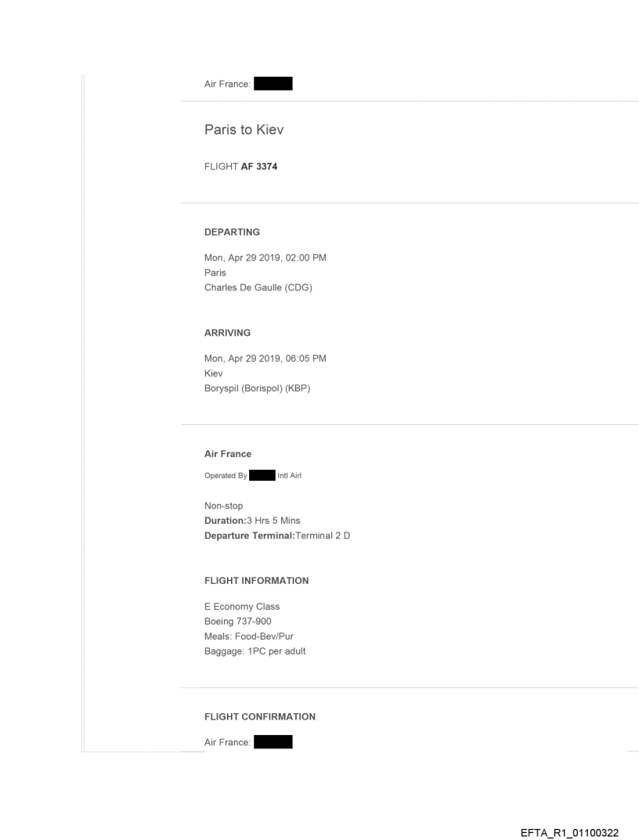Click Boryspil (Borispol) (KBP) airport text
Screen dimensions: 639x840
click(x=257, y=387)
